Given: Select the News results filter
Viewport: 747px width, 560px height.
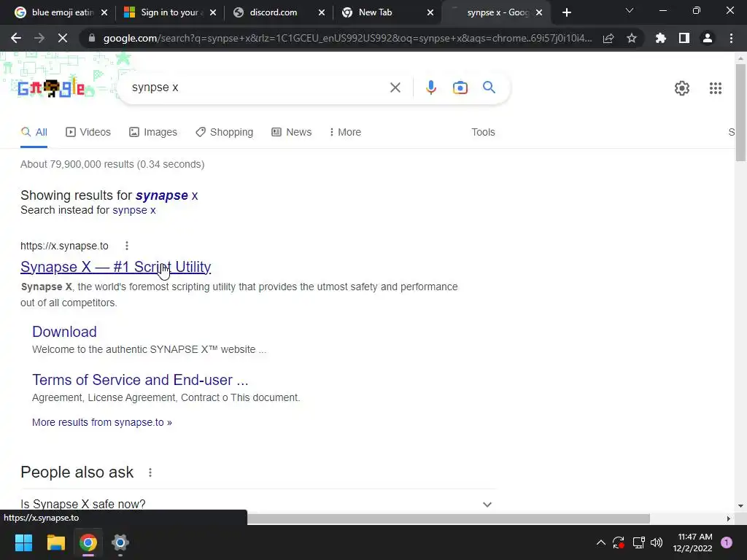Looking at the screenshot, I should pyautogui.click(x=292, y=132).
